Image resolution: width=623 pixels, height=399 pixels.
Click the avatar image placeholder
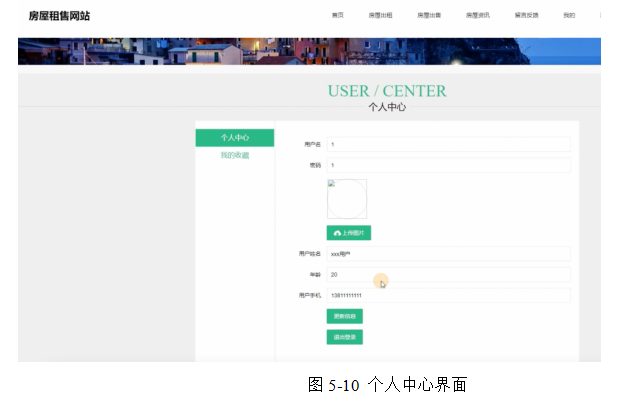pyautogui.click(x=347, y=199)
